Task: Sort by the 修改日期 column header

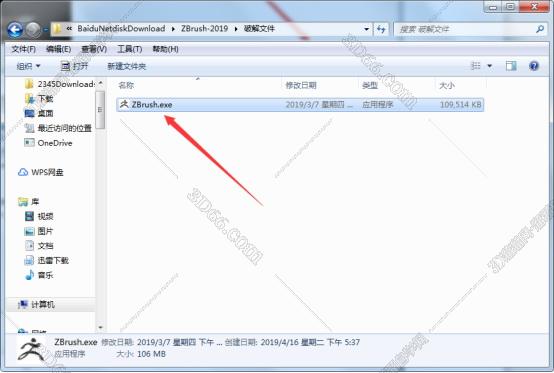Action: pos(301,85)
